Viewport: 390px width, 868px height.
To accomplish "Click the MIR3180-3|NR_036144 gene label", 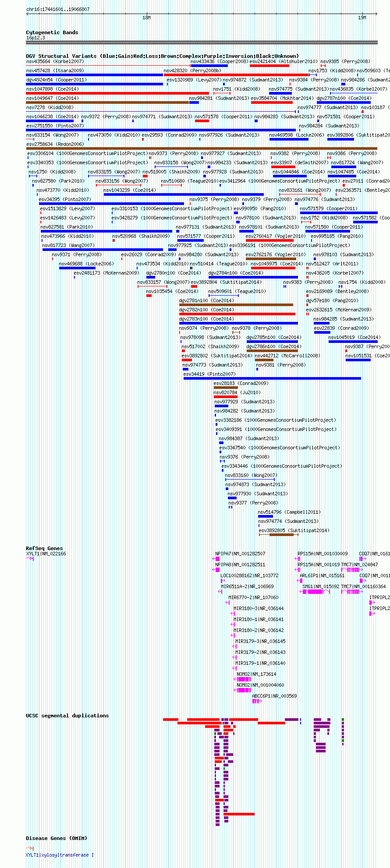I will point(259,608).
